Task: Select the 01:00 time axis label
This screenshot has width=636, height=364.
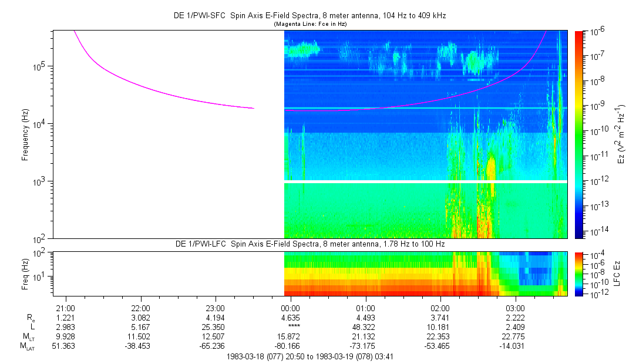Action: [x=365, y=308]
